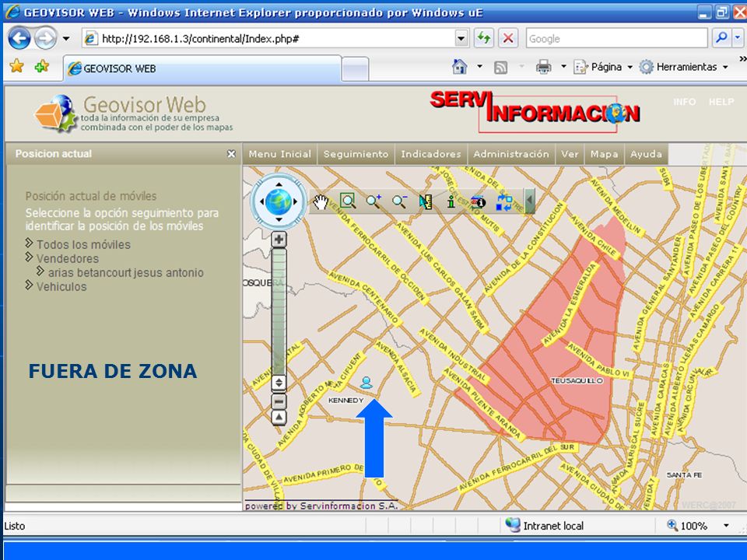Click the globe in the navigation compass
Viewport: 747px width, 560px height.
(x=279, y=201)
